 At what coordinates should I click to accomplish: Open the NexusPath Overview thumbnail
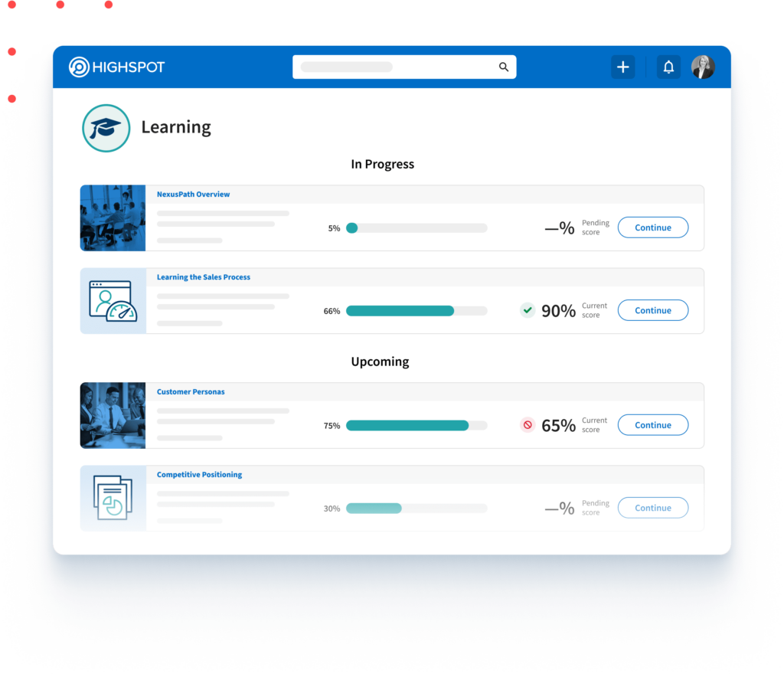[113, 218]
